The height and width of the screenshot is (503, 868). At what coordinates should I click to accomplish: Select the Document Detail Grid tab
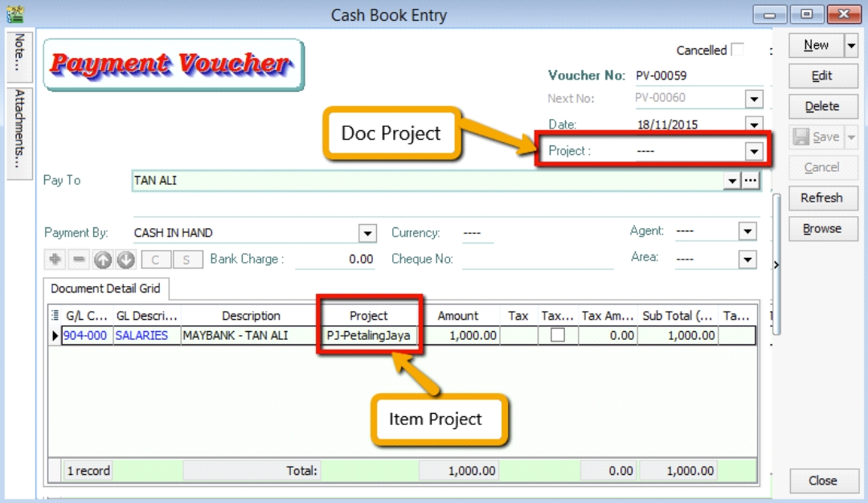pos(106,288)
